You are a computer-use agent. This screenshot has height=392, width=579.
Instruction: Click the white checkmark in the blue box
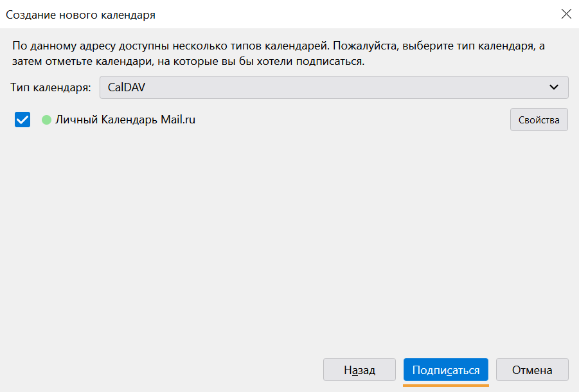click(x=22, y=120)
